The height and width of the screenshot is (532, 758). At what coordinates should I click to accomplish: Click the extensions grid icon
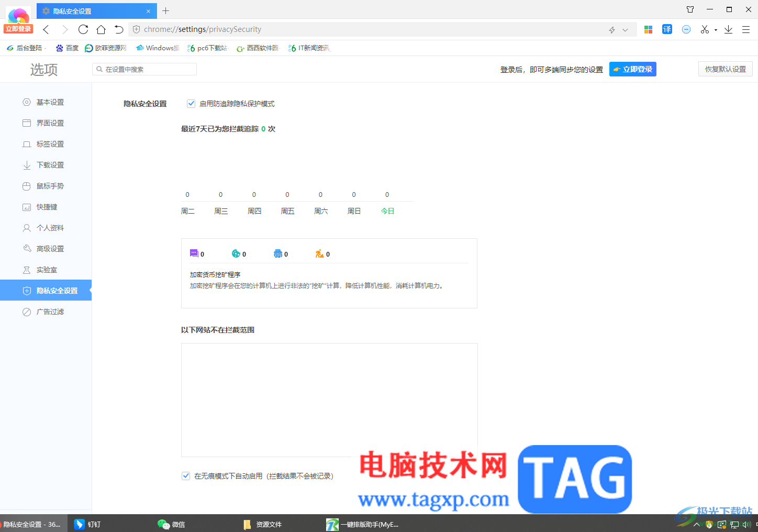pos(648,29)
